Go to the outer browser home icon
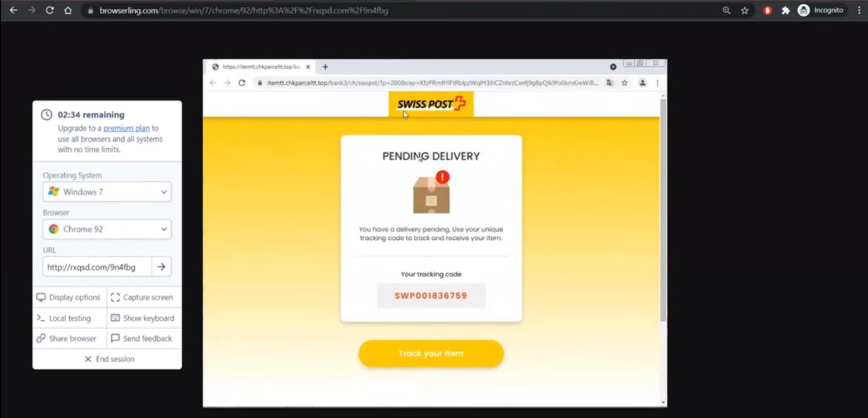This screenshot has width=868, height=418. point(68,10)
